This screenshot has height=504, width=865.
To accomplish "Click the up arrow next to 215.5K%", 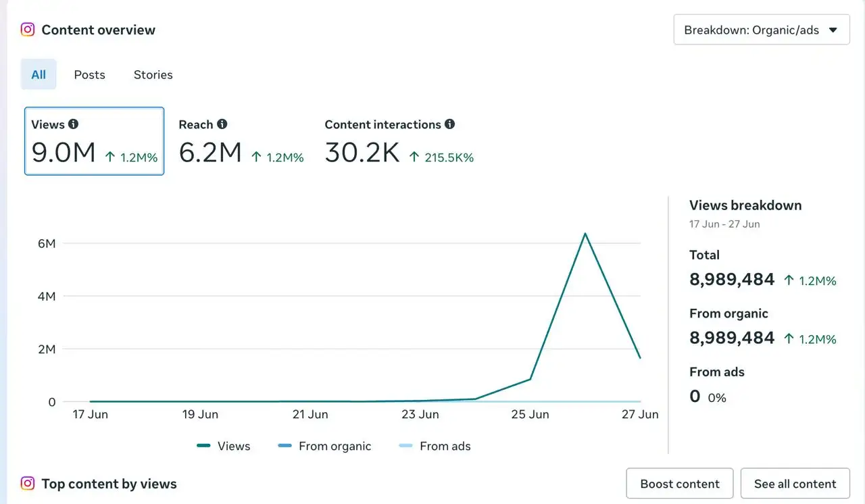I will pos(414,157).
